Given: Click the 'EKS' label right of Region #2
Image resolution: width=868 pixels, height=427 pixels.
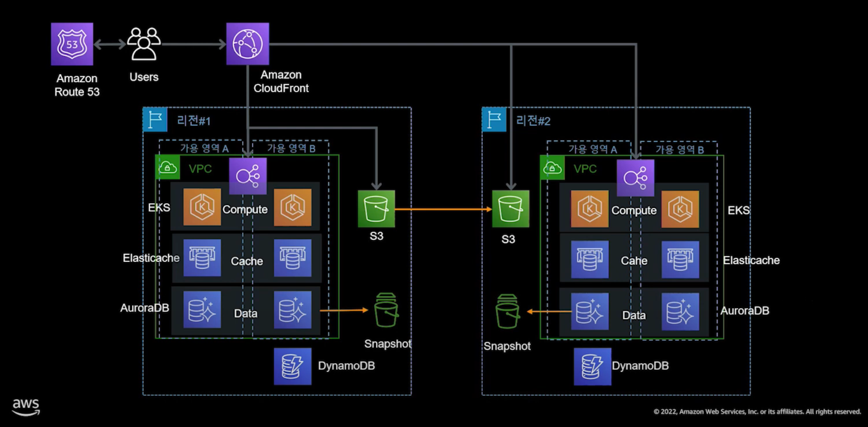Looking at the screenshot, I should (x=738, y=210).
